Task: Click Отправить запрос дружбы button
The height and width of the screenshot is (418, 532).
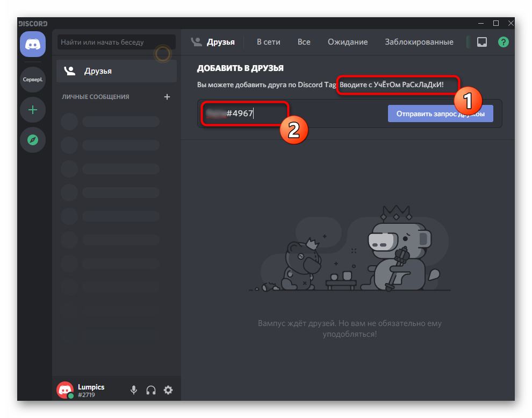Action: tap(441, 114)
